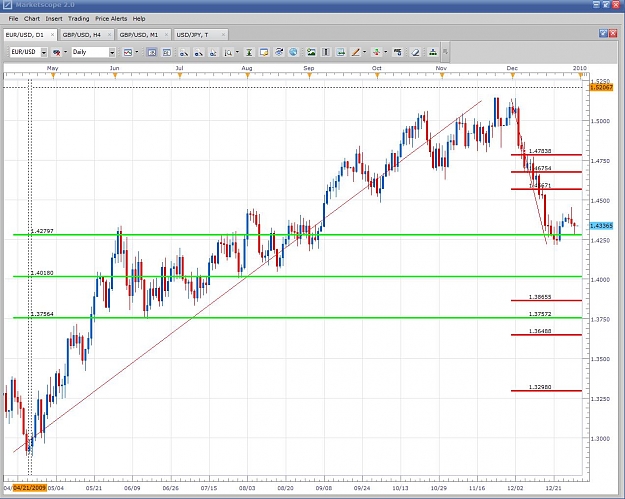Click the 1.37564 green line label
Image resolution: width=625 pixels, height=499 pixels.
point(42,314)
